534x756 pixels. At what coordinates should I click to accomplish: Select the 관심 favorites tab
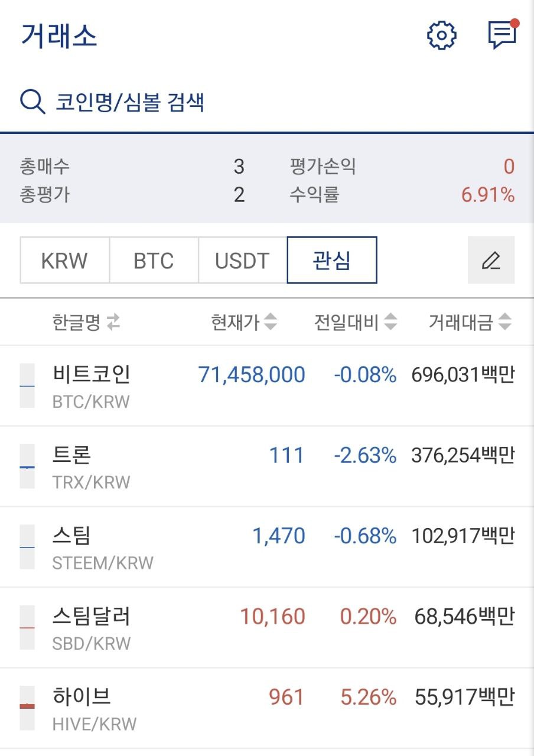332,260
